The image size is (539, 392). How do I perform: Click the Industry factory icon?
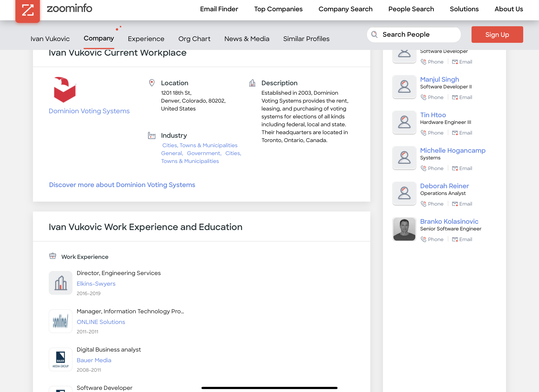(x=152, y=135)
